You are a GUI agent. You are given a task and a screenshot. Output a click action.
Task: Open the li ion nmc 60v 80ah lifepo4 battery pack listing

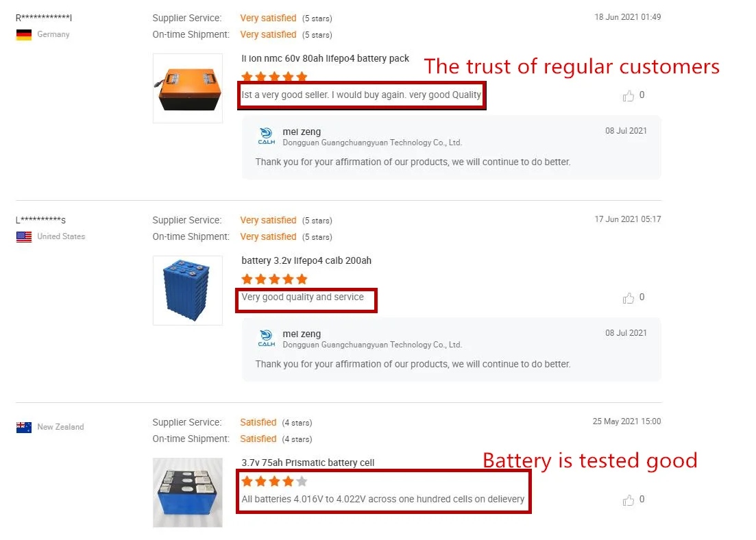(326, 58)
